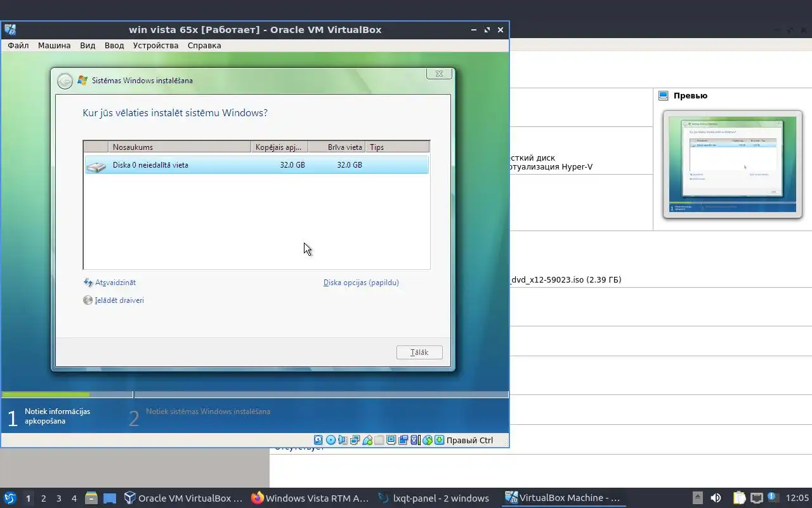Click the 12:05 clock in taskbar
The width and height of the screenshot is (812, 508).
point(797,498)
